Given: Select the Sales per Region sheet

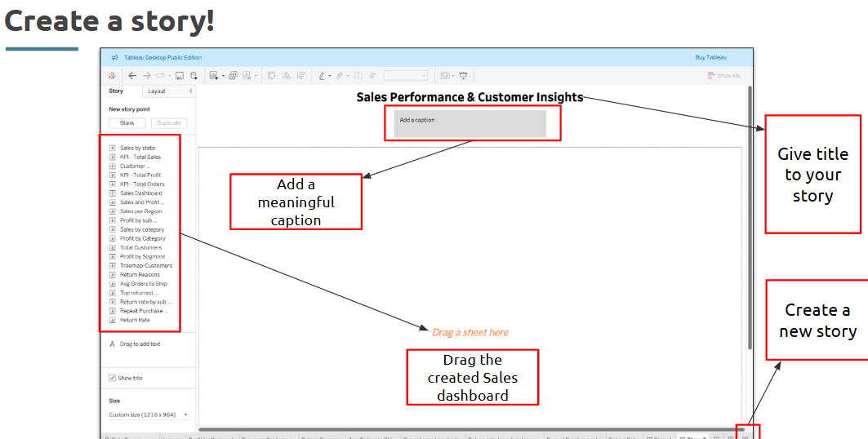Looking at the screenshot, I should (x=141, y=211).
